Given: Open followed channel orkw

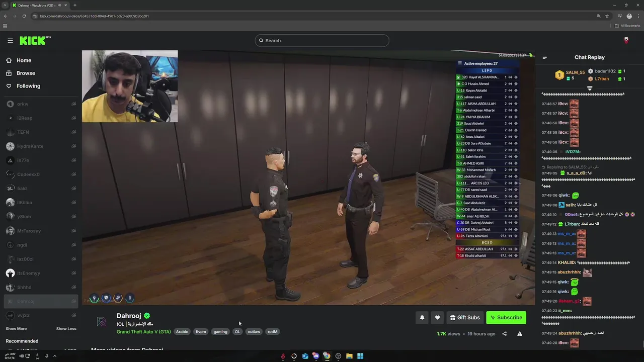Looking at the screenshot, I should pos(40,104).
